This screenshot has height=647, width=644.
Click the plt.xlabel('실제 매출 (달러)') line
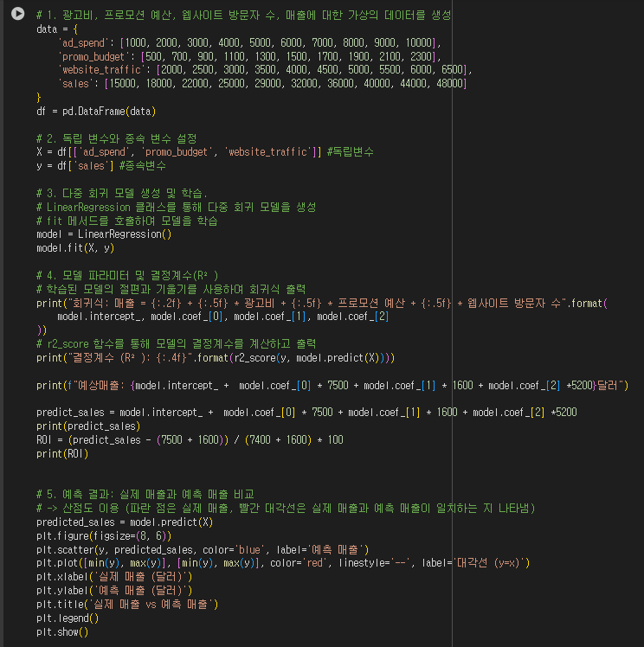pos(114,577)
